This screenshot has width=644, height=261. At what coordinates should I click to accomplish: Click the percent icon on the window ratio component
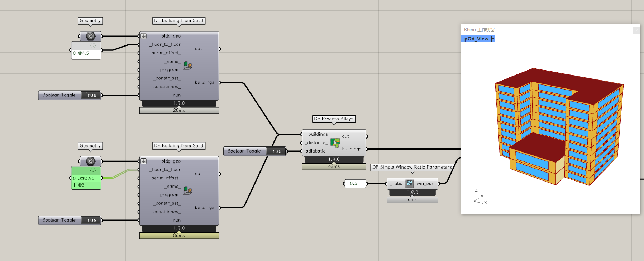(409, 183)
